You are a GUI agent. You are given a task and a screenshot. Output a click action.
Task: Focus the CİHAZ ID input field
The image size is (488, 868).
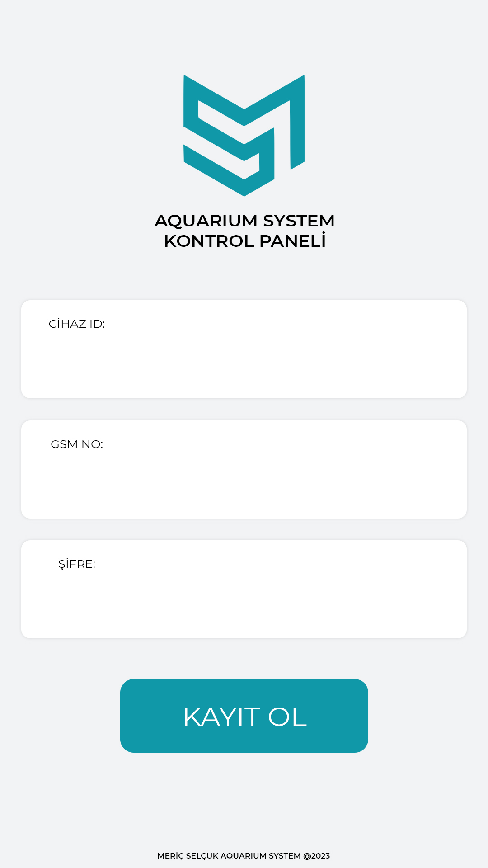(244, 349)
